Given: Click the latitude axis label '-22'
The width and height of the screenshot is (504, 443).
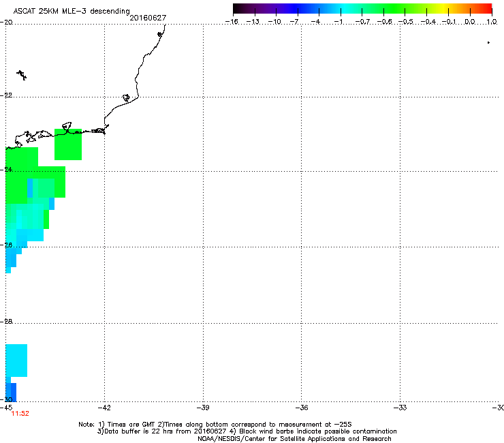Looking at the screenshot, I should [x=6, y=95].
